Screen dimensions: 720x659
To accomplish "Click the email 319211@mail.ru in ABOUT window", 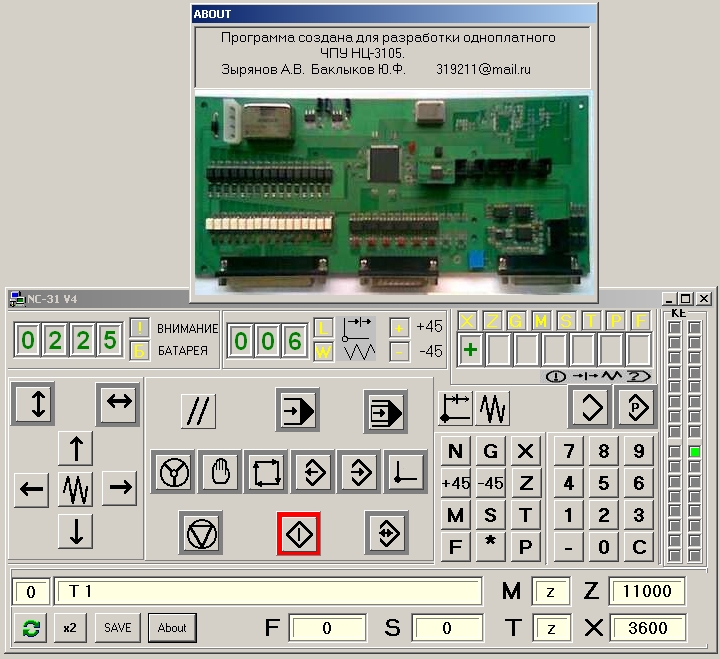I will [x=483, y=69].
